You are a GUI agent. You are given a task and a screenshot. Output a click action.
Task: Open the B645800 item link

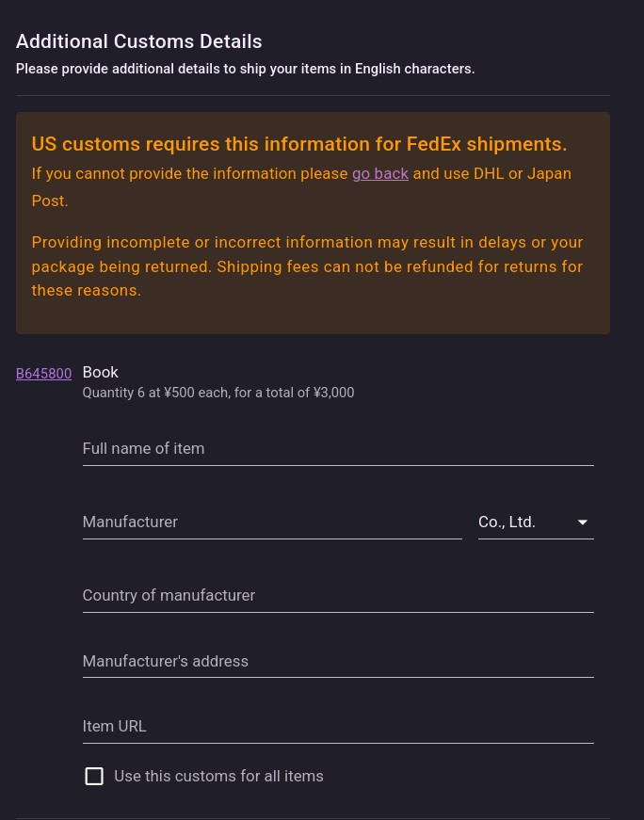pos(44,374)
